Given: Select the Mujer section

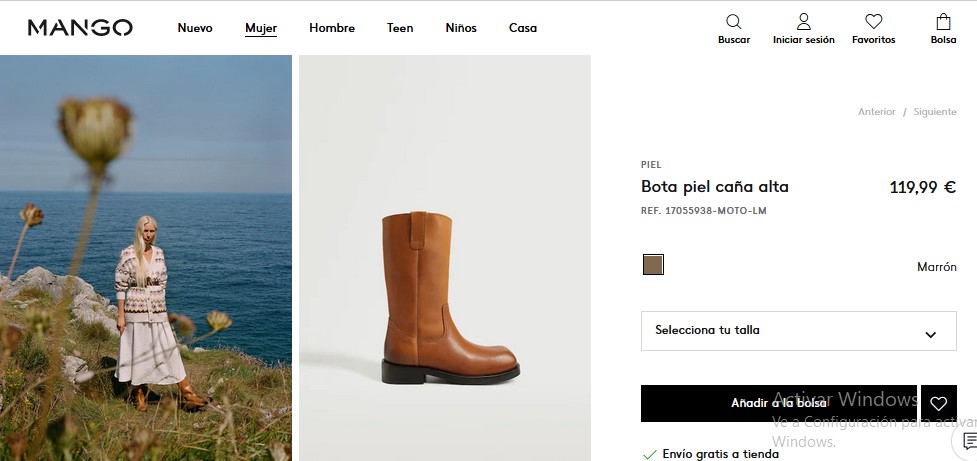Looking at the screenshot, I should [261, 28].
